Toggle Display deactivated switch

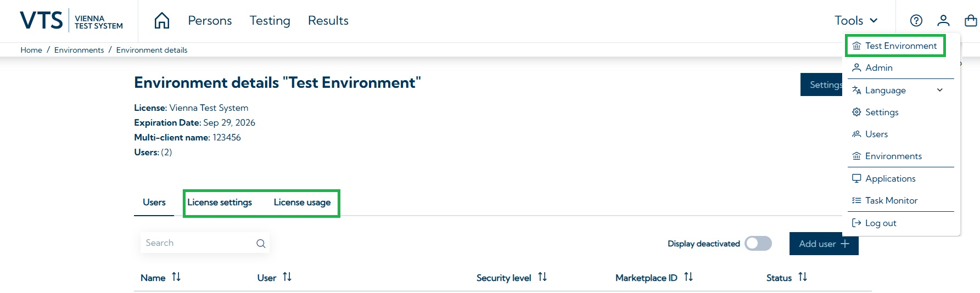tap(758, 244)
